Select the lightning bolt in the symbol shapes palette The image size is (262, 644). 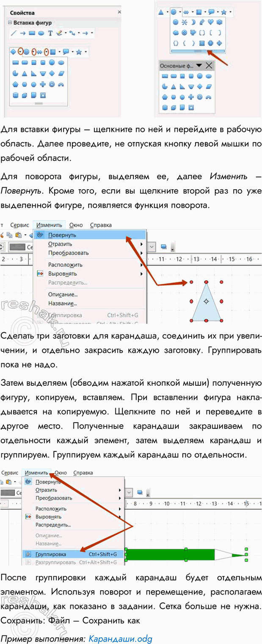(x=202, y=22)
